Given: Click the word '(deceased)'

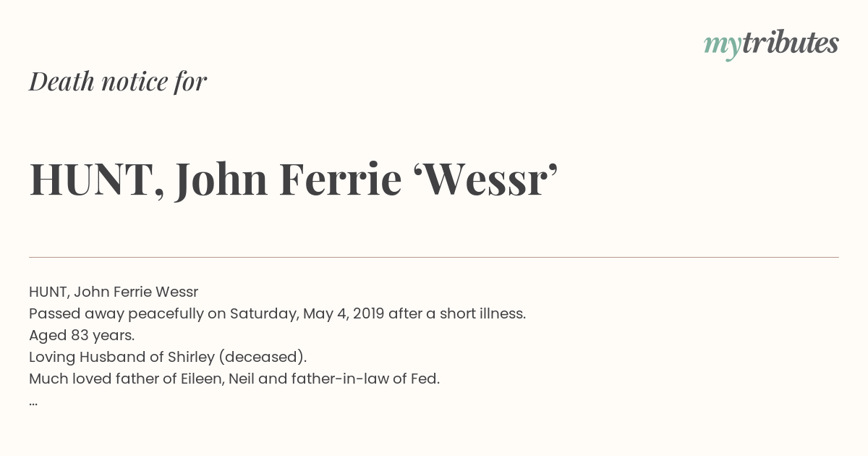Looking at the screenshot, I should (x=263, y=357).
